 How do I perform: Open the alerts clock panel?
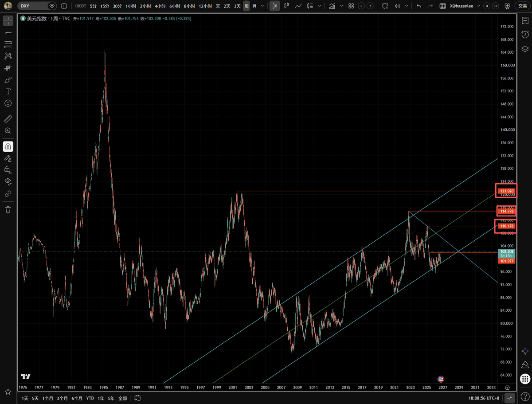click(x=525, y=35)
